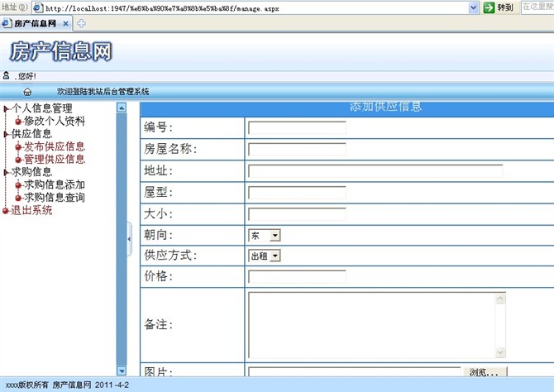
Task: Click the browser address URL field
Action: [256, 8]
